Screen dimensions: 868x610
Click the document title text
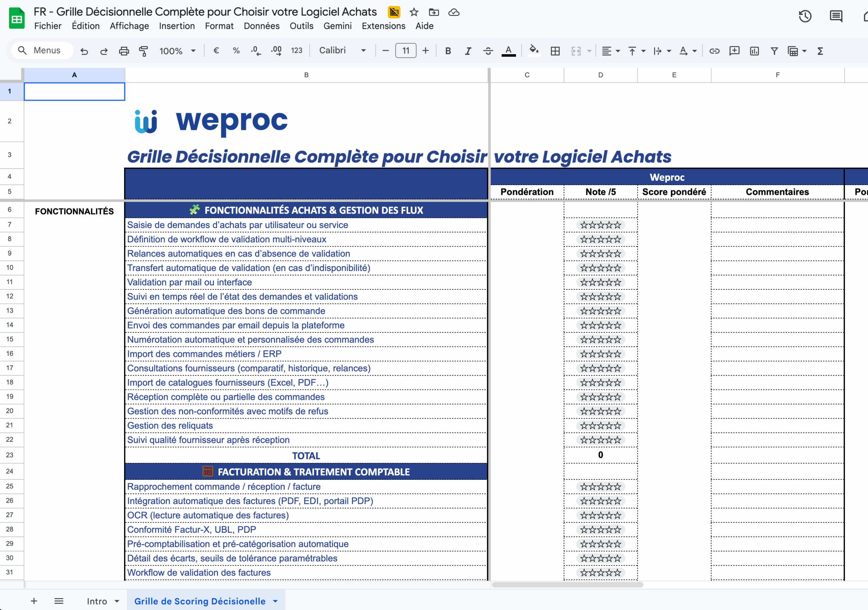pyautogui.click(x=205, y=12)
